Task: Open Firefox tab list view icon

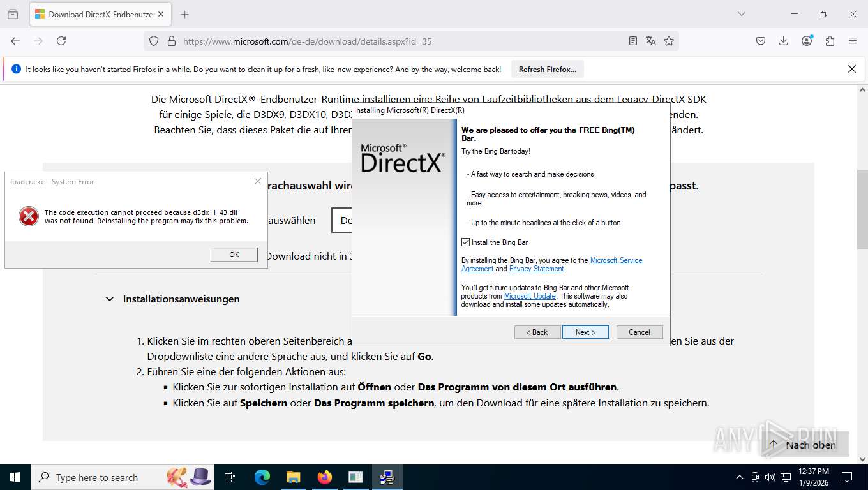Action: [13, 14]
